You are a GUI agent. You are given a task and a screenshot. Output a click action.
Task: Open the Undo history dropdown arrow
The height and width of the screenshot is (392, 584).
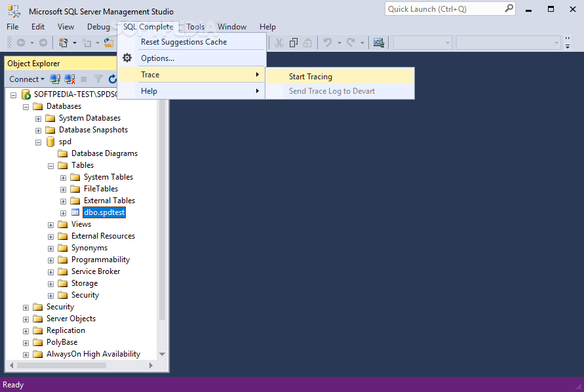tap(340, 43)
